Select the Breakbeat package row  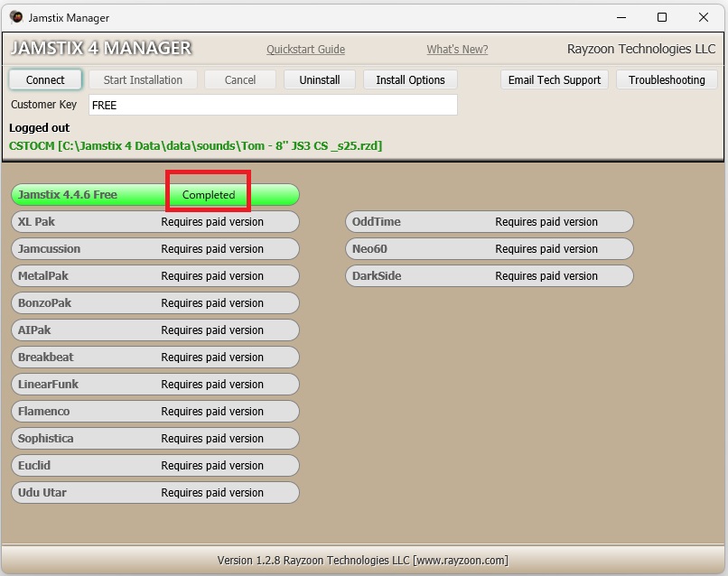point(154,358)
